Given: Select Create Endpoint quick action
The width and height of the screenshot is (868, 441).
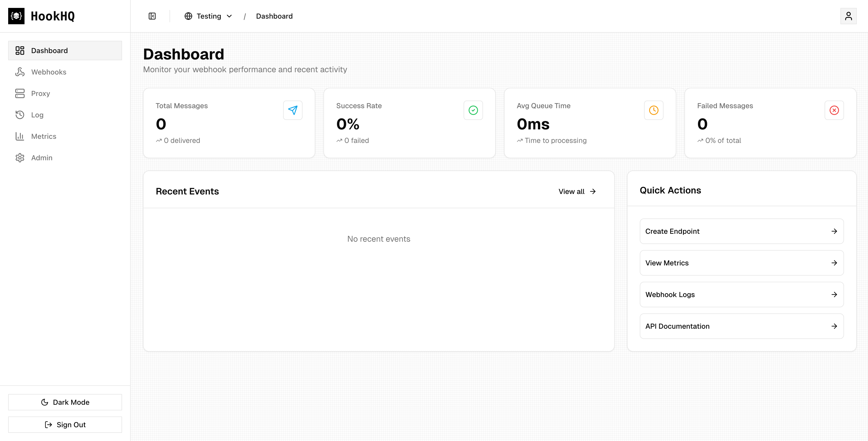Looking at the screenshot, I should coord(742,231).
